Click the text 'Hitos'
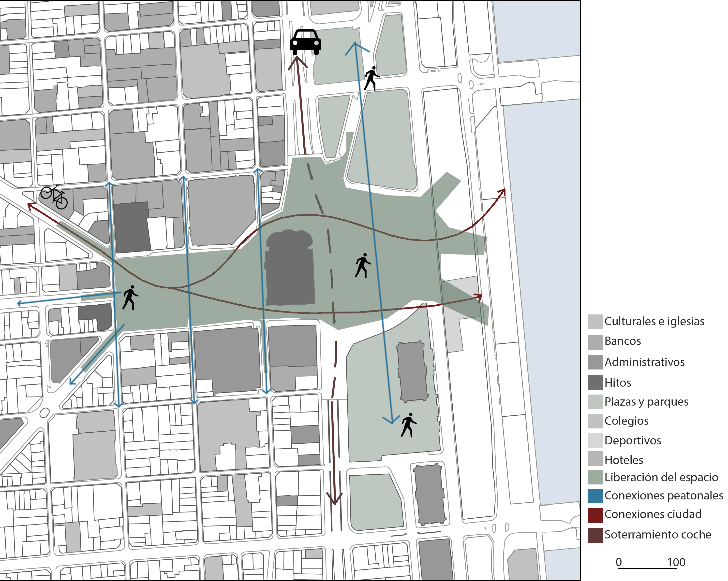Screen dimensions: 728x581 click(x=618, y=383)
